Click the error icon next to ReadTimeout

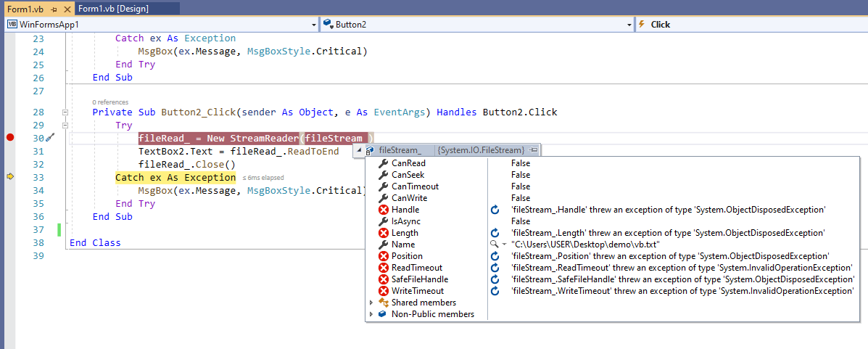pos(383,268)
